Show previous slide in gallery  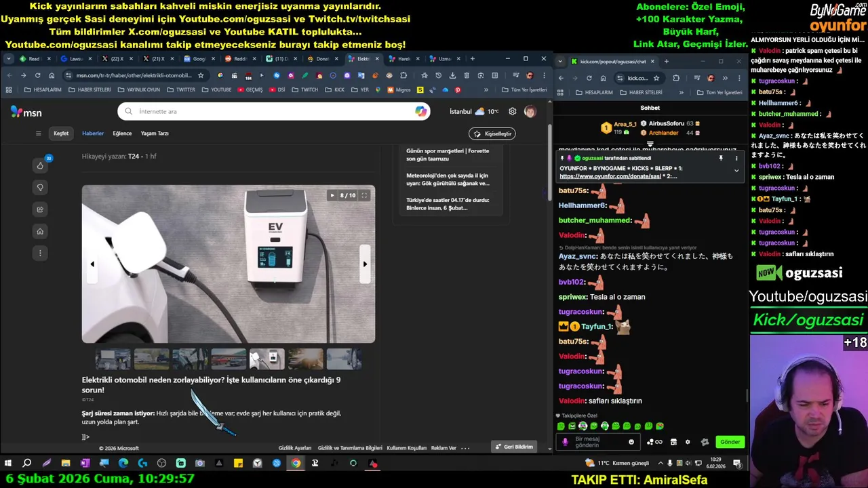[x=92, y=264]
